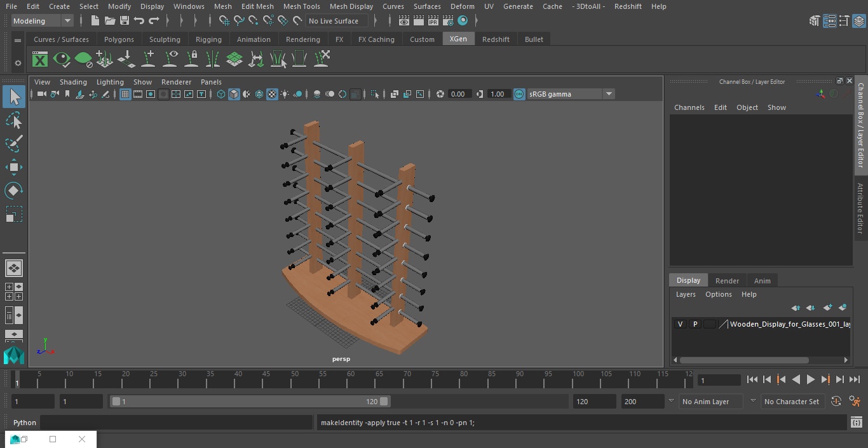Open Attribute Editor side tab

(860, 208)
